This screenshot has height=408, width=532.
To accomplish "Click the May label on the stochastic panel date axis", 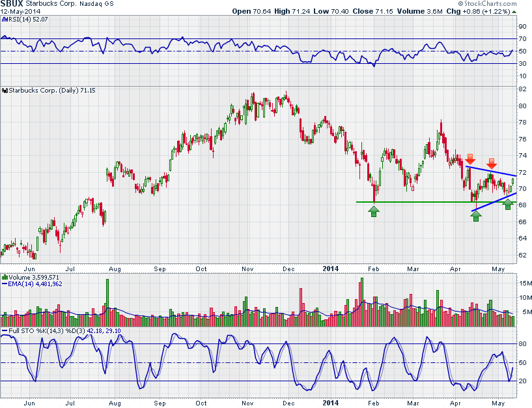I will 498,403.
